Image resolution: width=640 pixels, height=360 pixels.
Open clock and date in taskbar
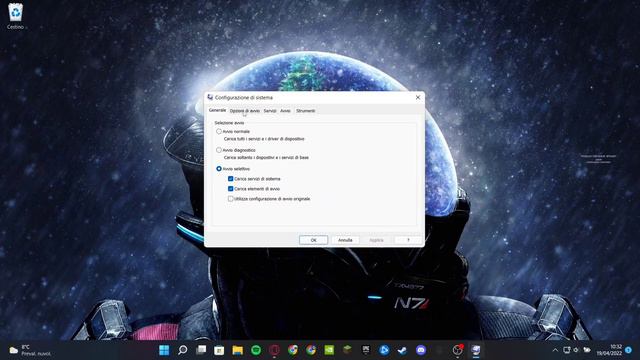(609, 350)
